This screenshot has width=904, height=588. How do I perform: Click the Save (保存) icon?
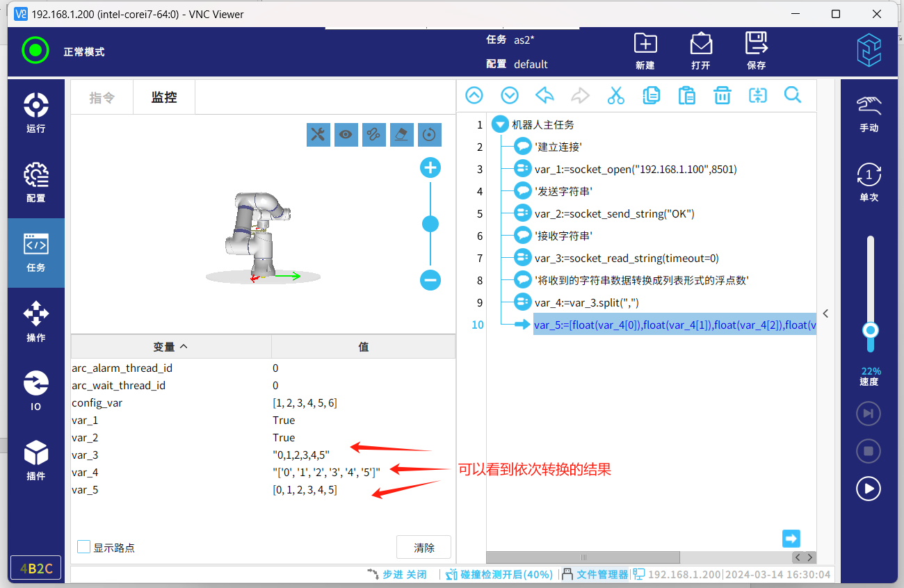pyautogui.click(x=756, y=51)
